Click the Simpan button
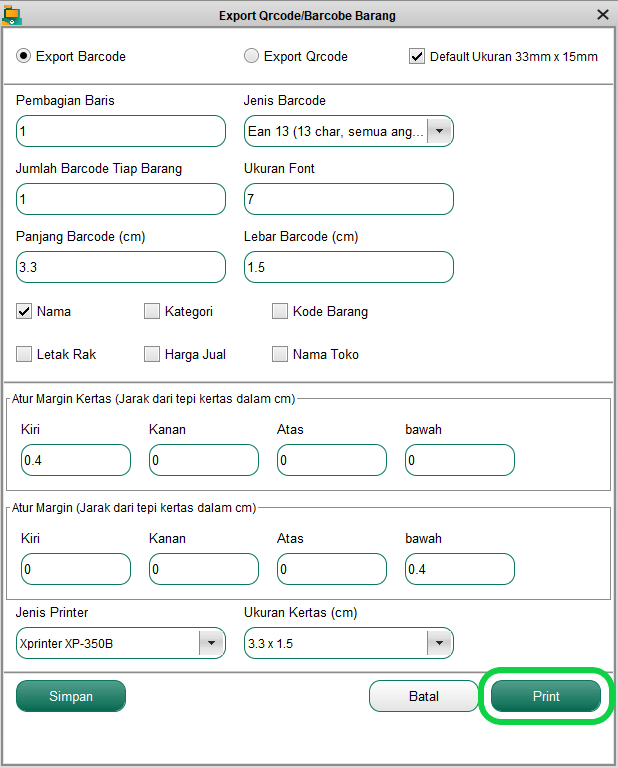The width and height of the screenshot is (618, 768). 71,696
